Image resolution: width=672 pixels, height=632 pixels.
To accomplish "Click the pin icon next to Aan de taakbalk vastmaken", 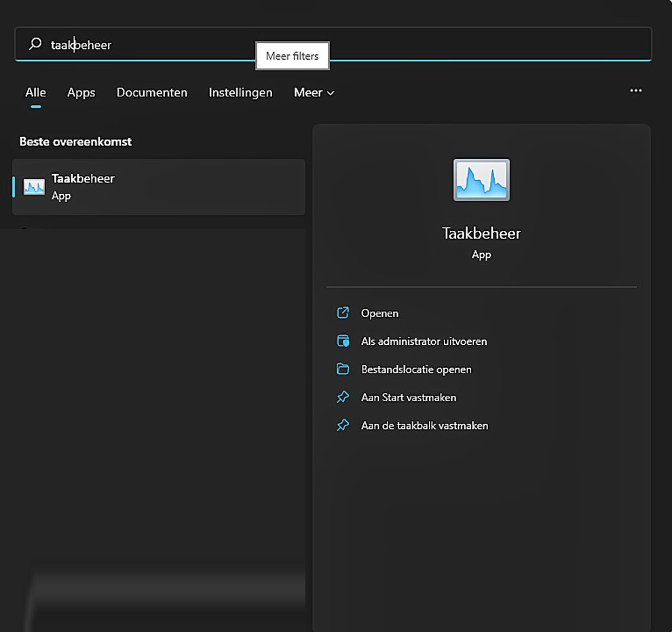I will click(x=343, y=426).
